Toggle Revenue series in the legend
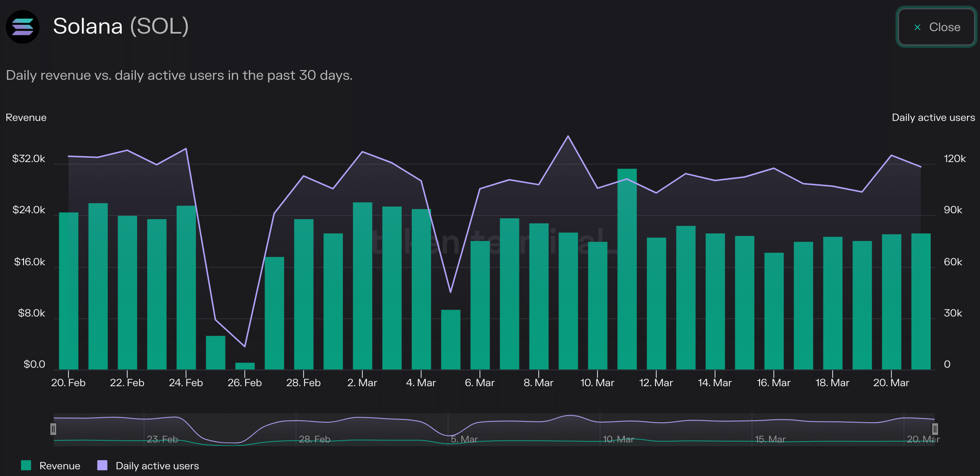The width and height of the screenshot is (980, 476). (x=60, y=466)
